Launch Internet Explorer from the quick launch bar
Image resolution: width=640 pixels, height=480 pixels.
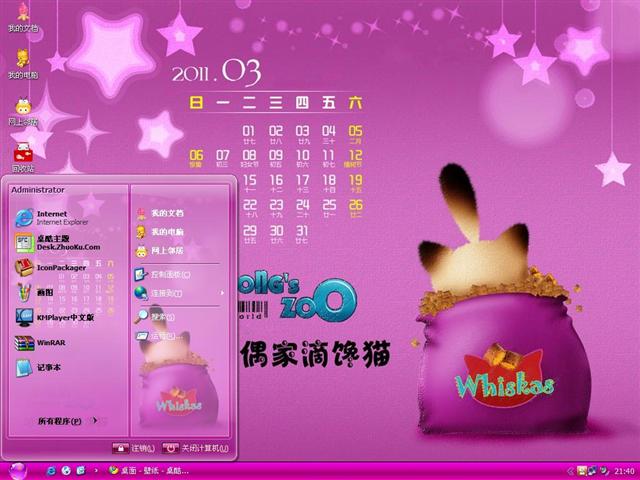click(x=51, y=471)
